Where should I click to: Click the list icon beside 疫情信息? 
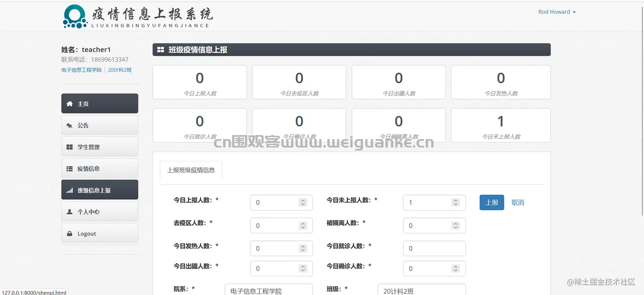point(69,169)
